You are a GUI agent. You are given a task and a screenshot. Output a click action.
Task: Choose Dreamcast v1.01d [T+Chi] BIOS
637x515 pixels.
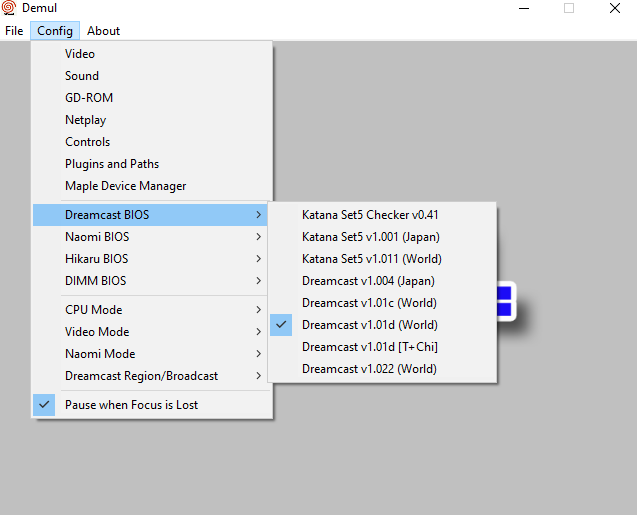point(369,347)
